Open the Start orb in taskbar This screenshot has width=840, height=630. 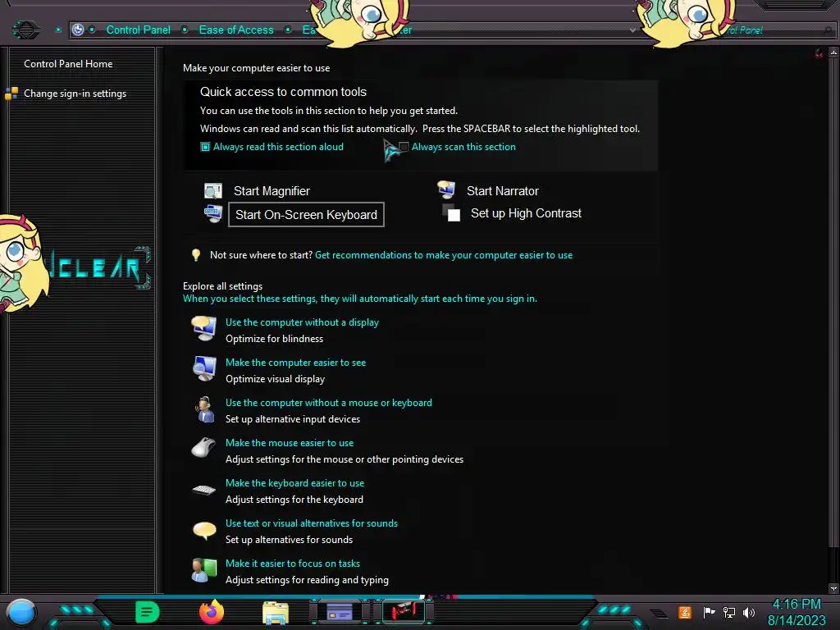tap(21, 612)
